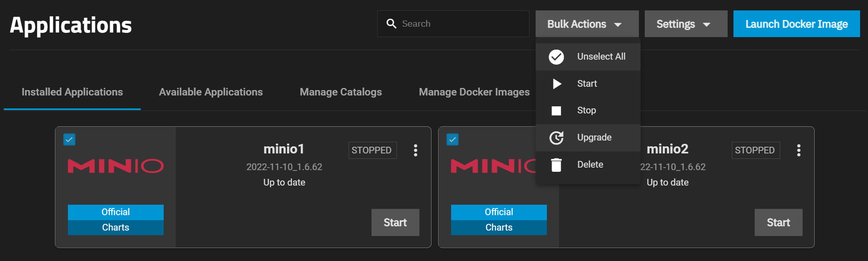This screenshot has width=868, height=261.
Task: Click the Up to date text on minio2
Action: click(667, 183)
